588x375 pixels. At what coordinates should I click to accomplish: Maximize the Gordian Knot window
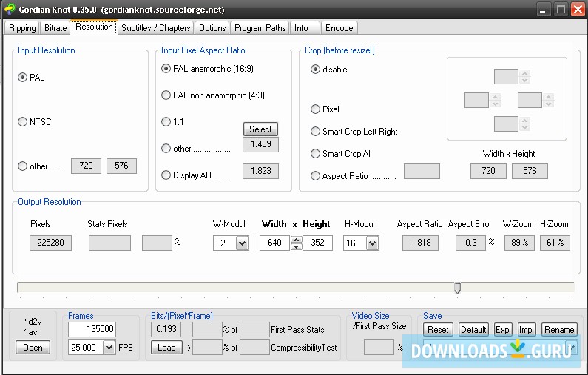click(561, 10)
